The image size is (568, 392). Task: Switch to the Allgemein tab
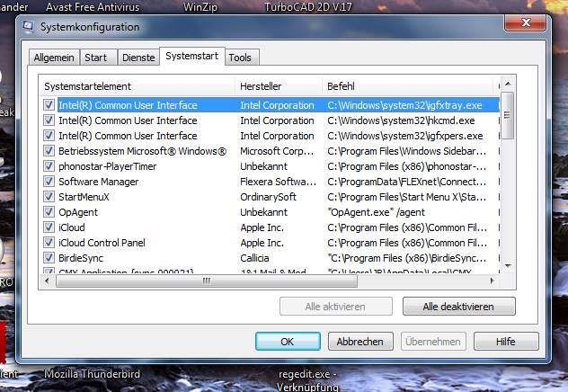[54, 58]
